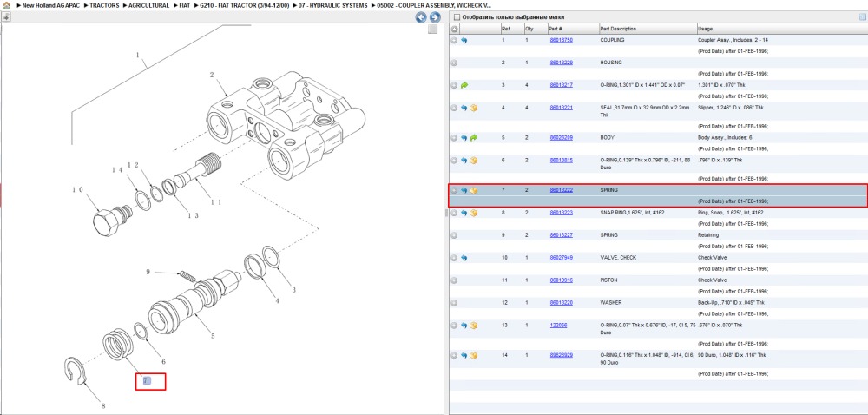868x415 pixels.
Task: Select callout 10 label in diagram
Action: point(78,190)
